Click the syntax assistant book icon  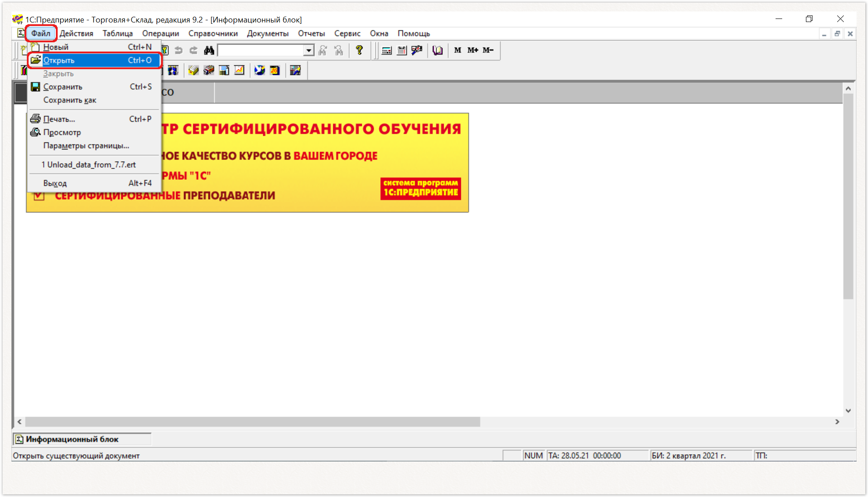pos(437,50)
